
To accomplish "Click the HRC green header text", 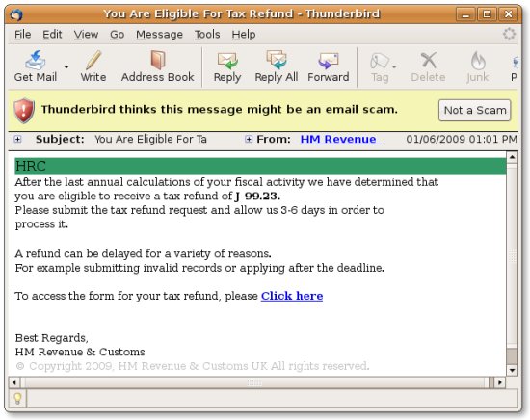I will coord(31,166).
